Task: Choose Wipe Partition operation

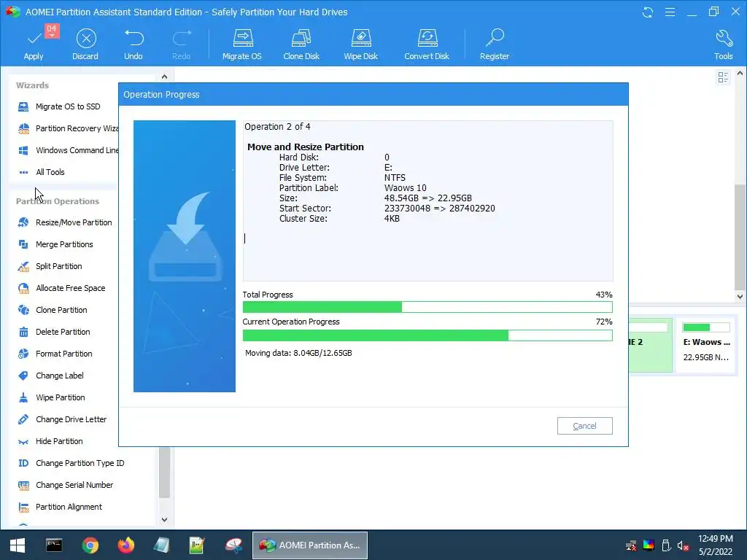Action: point(52,397)
